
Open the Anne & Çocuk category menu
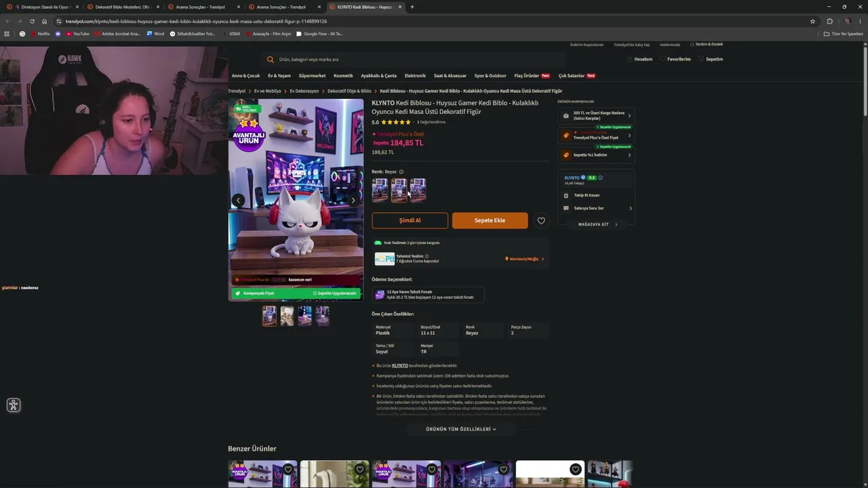coord(245,76)
